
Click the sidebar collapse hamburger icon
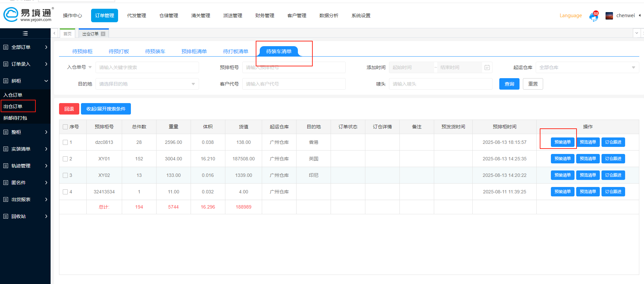coord(25,33)
